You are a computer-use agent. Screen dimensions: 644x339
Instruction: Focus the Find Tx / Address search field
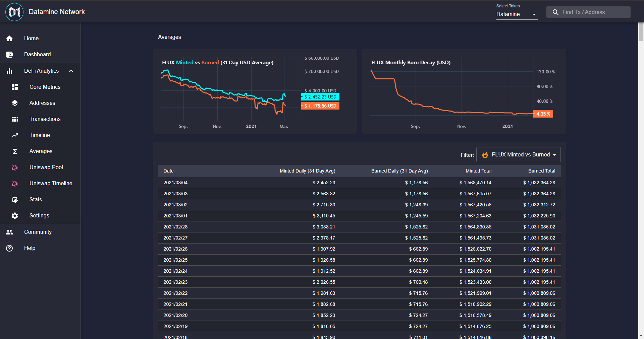588,12
